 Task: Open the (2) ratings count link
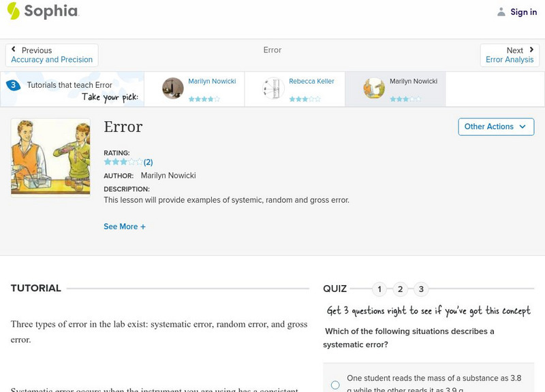pyautogui.click(x=148, y=162)
